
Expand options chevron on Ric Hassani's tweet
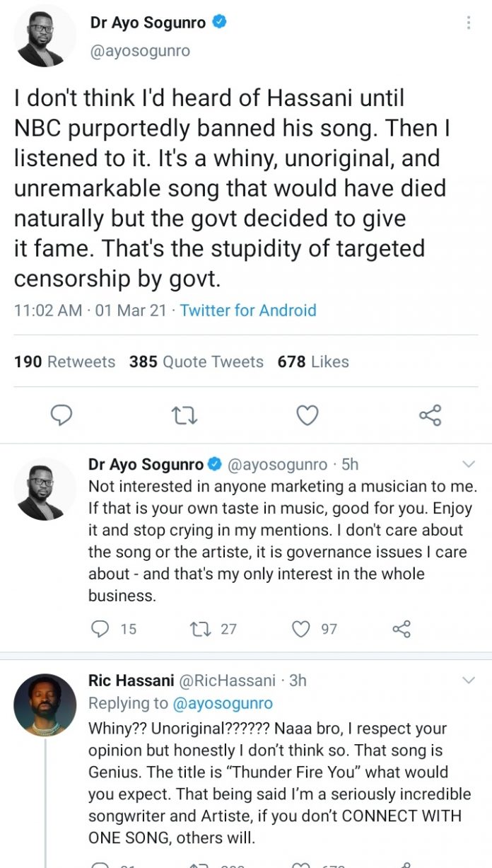tap(468, 681)
